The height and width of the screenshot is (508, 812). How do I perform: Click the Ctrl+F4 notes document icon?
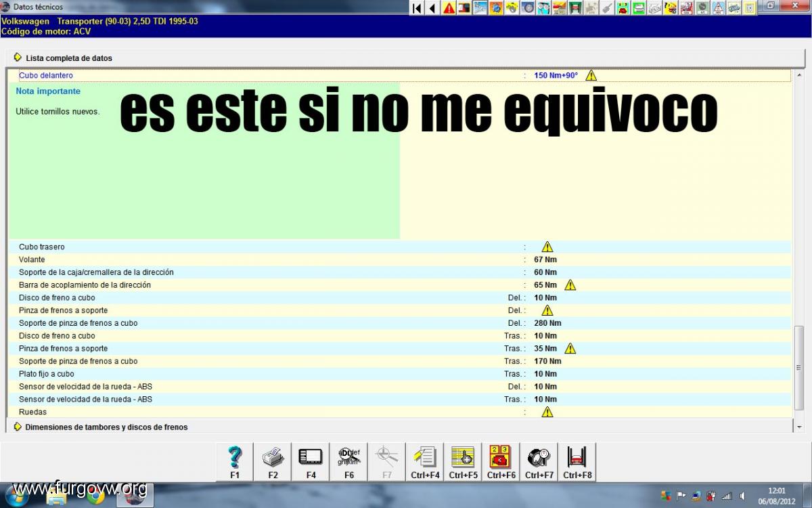pyautogui.click(x=425, y=462)
